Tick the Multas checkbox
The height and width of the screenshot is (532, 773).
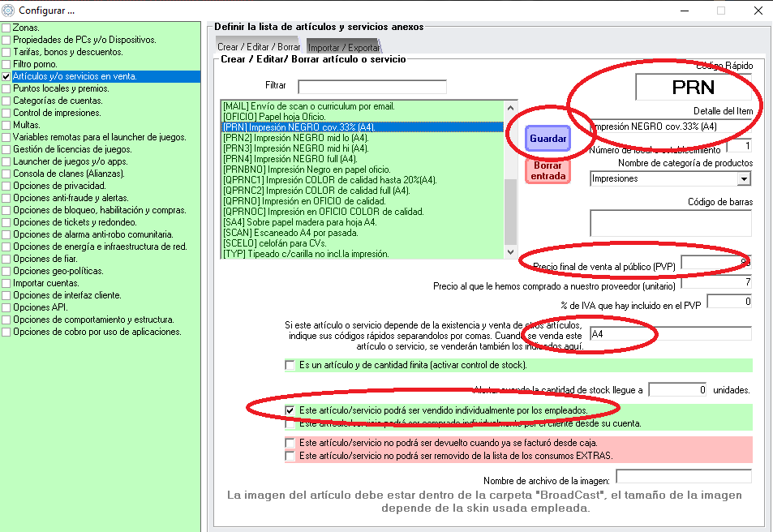point(6,125)
